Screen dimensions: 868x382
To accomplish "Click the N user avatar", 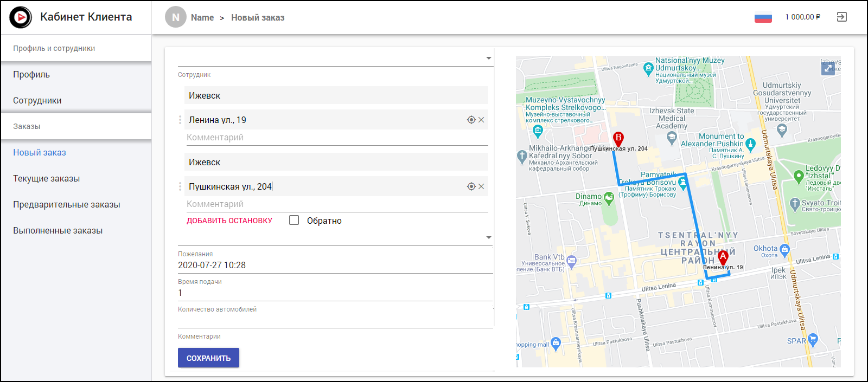I will pyautogui.click(x=175, y=17).
